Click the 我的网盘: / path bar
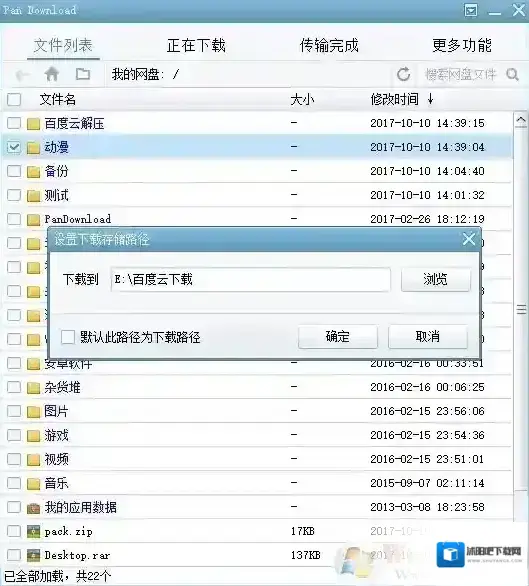The width and height of the screenshot is (529, 586). click(249, 74)
